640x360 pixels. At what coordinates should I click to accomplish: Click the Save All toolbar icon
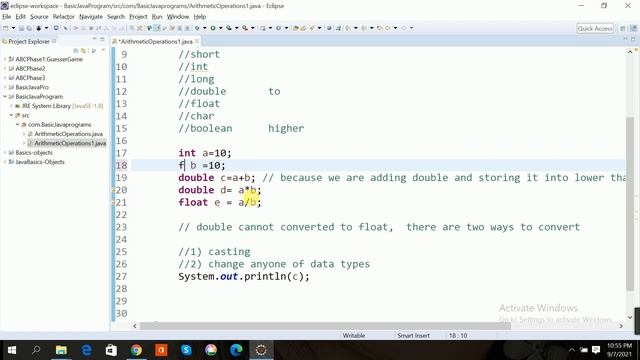pyautogui.click(x=29, y=28)
